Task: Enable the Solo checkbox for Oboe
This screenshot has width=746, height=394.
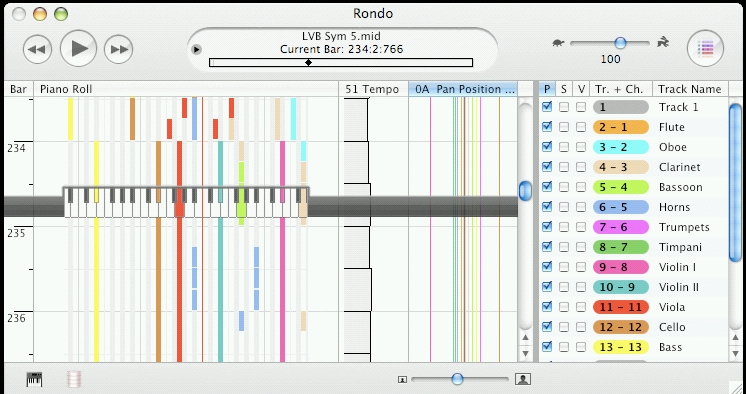Action: click(564, 147)
